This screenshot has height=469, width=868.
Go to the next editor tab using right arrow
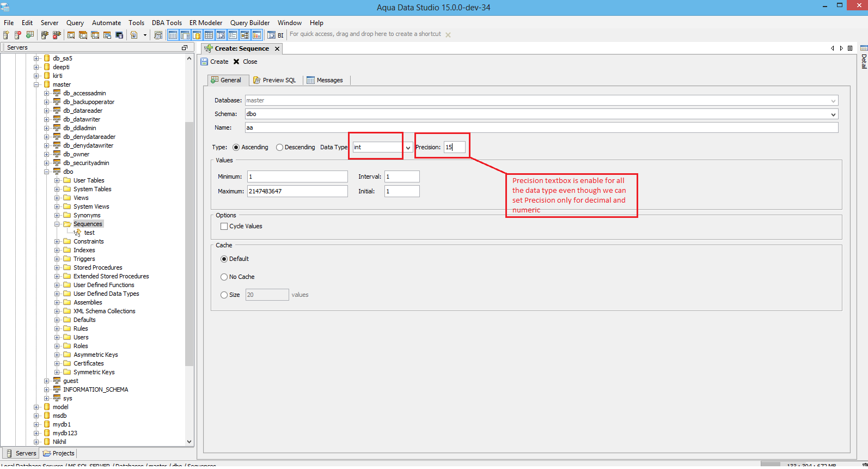[841, 48]
